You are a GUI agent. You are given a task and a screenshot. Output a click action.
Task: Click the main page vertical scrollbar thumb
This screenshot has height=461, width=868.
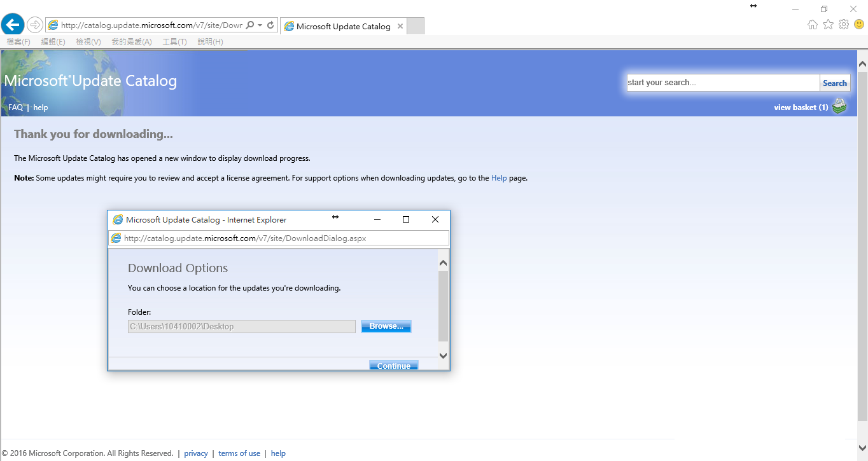862,245
